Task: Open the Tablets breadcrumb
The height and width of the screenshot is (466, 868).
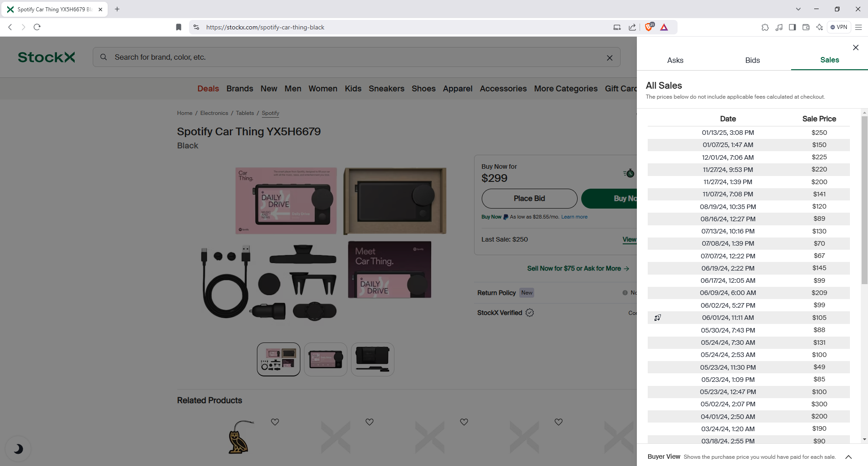Action: pyautogui.click(x=245, y=113)
